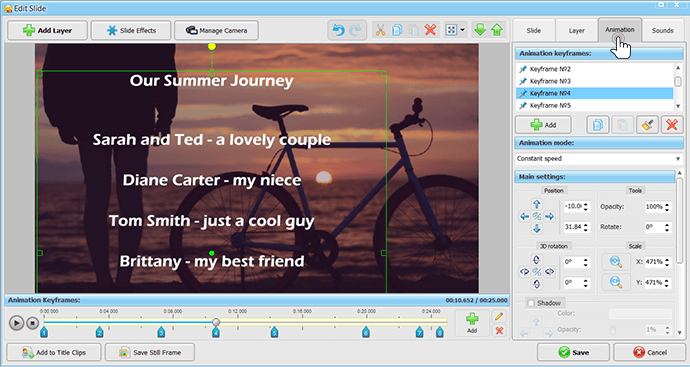
Task: Adjust the Rotate 0° stepper
Action: [x=667, y=227]
